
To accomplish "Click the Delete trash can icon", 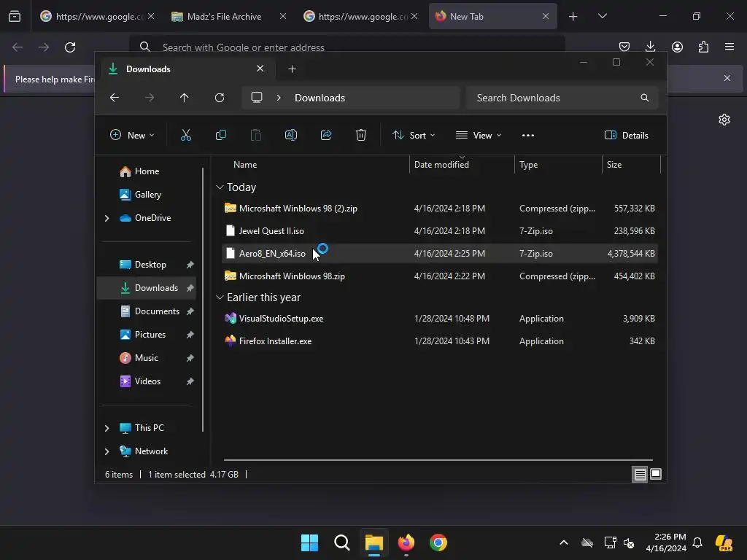I will point(361,135).
